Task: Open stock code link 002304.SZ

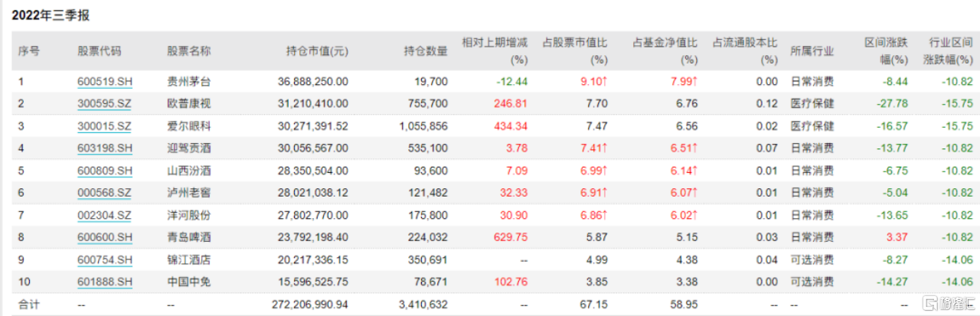Action: (x=105, y=215)
